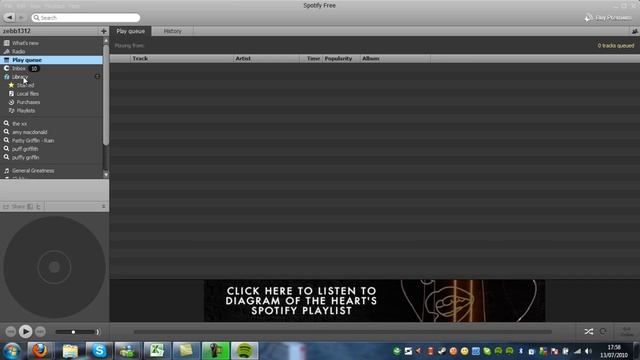
Task: Open Purchases in the sidebar
Action: [x=28, y=102]
